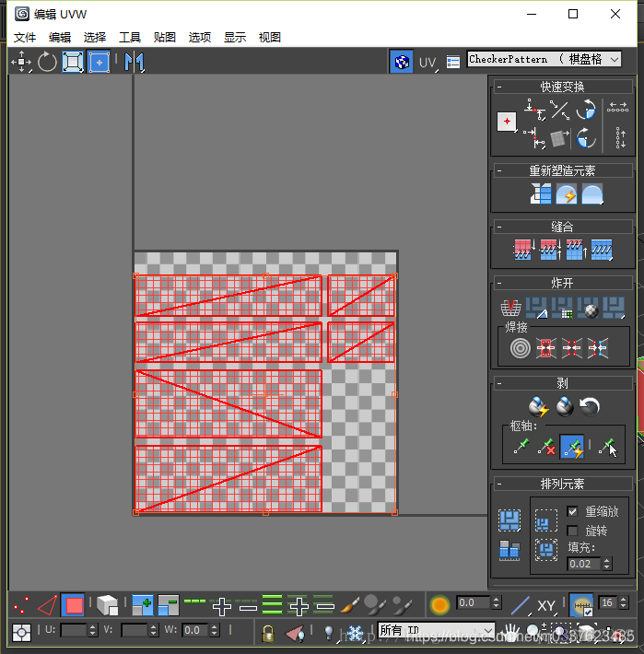Select Polygon sub-object mode
Image resolution: width=644 pixels, height=654 pixels.
pyautogui.click(x=74, y=605)
